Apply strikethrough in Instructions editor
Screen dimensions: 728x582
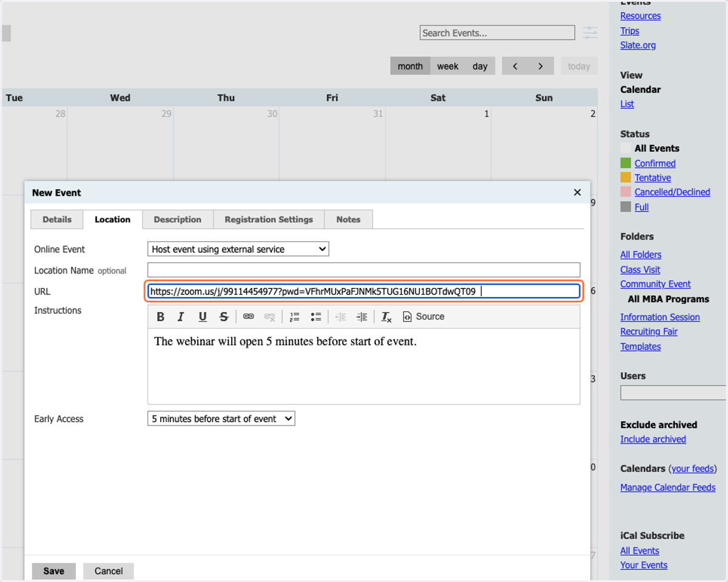click(x=224, y=316)
